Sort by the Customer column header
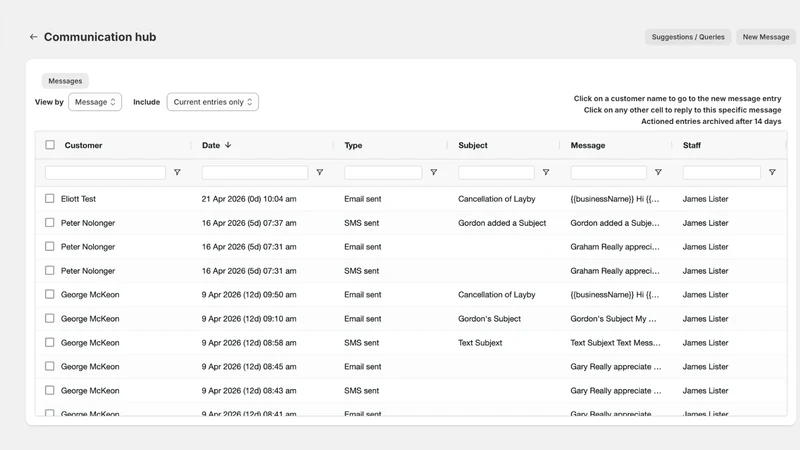The width and height of the screenshot is (800, 450). pos(83,145)
